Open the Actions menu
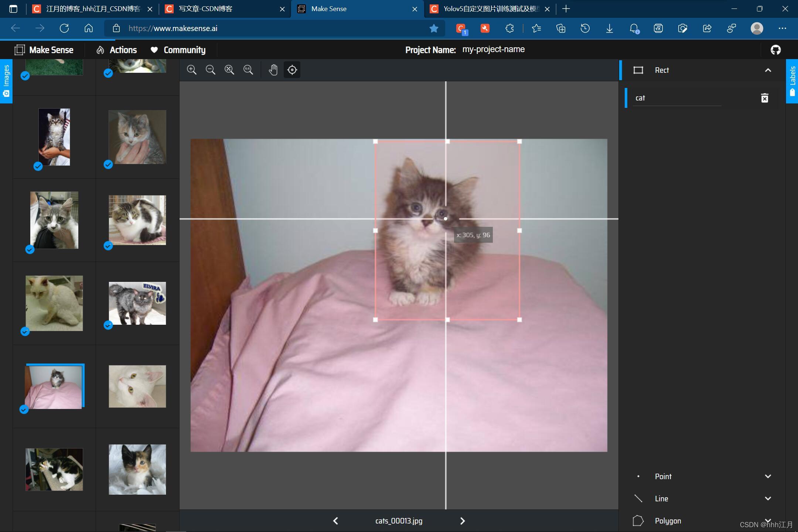The width and height of the screenshot is (798, 532). pyautogui.click(x=116, y=50)
